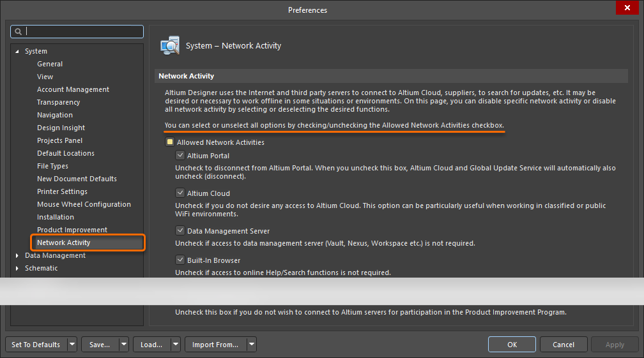The height and width of the screenshot is (358, 644).
Task: Close the Preferences dialog
Action: point(627,8)
